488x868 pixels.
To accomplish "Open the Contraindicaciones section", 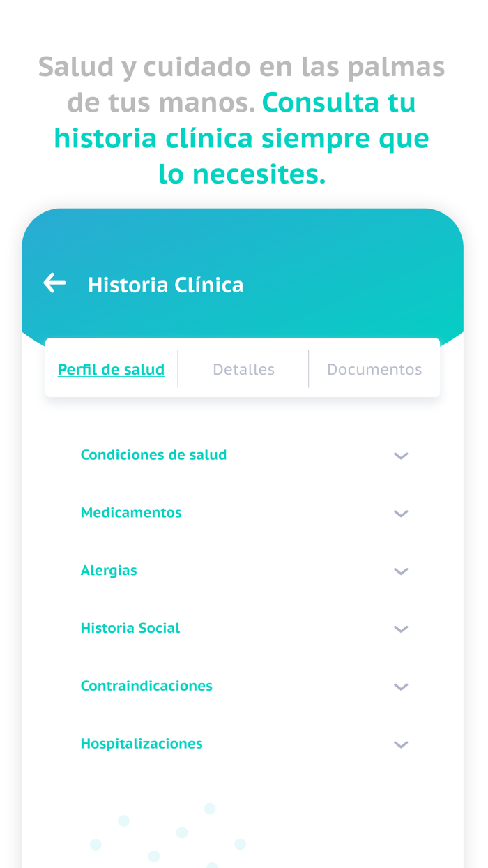I will point(146,686).
